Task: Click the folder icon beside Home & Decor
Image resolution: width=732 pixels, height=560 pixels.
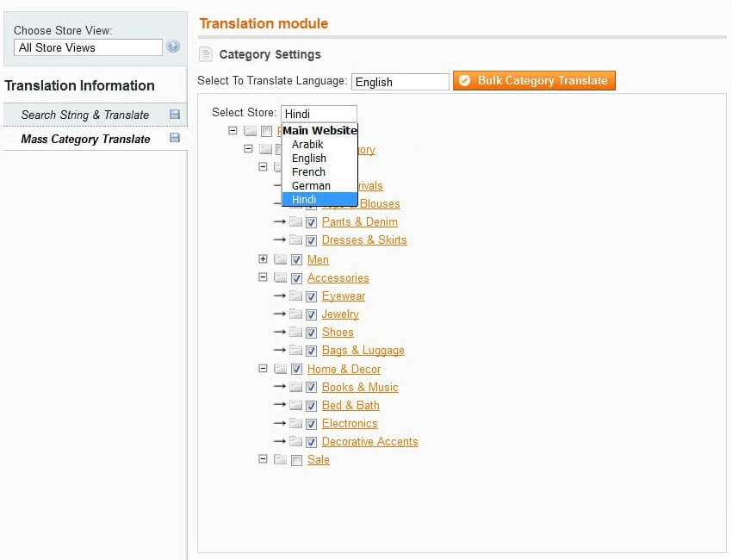Action: 280,369
